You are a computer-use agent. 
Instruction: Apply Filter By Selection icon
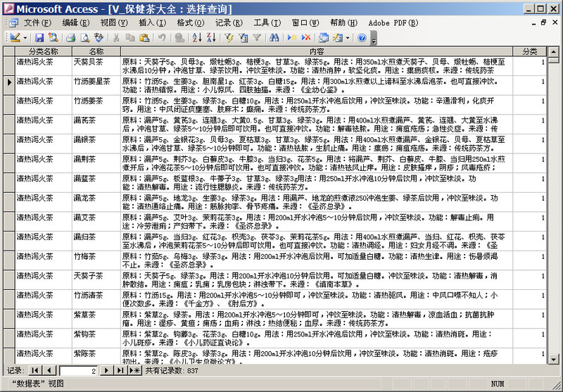[x=229, y=37]
